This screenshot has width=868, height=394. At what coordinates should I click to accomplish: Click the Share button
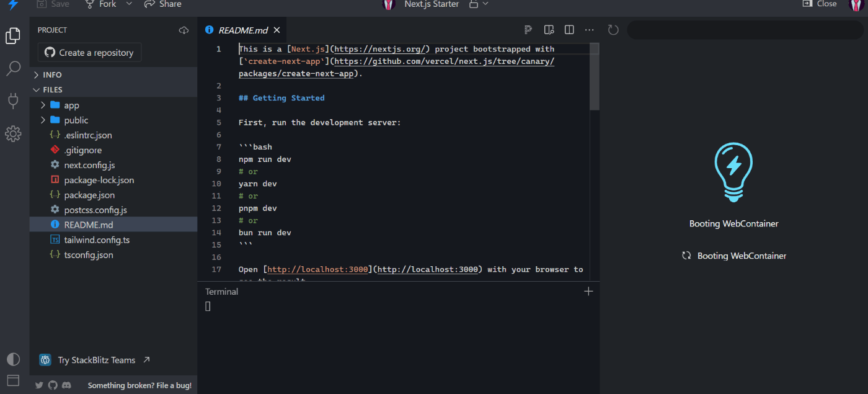coord(162,4)
